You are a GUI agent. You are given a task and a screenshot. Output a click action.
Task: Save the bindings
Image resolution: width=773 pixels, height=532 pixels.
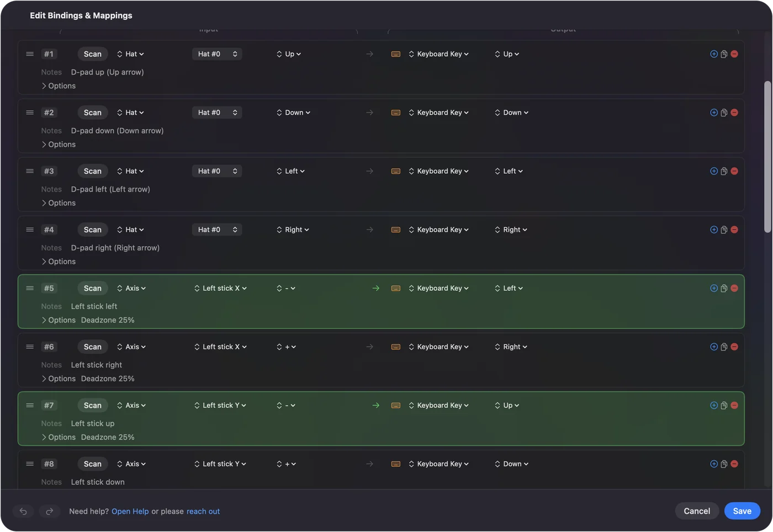[742, 511]
